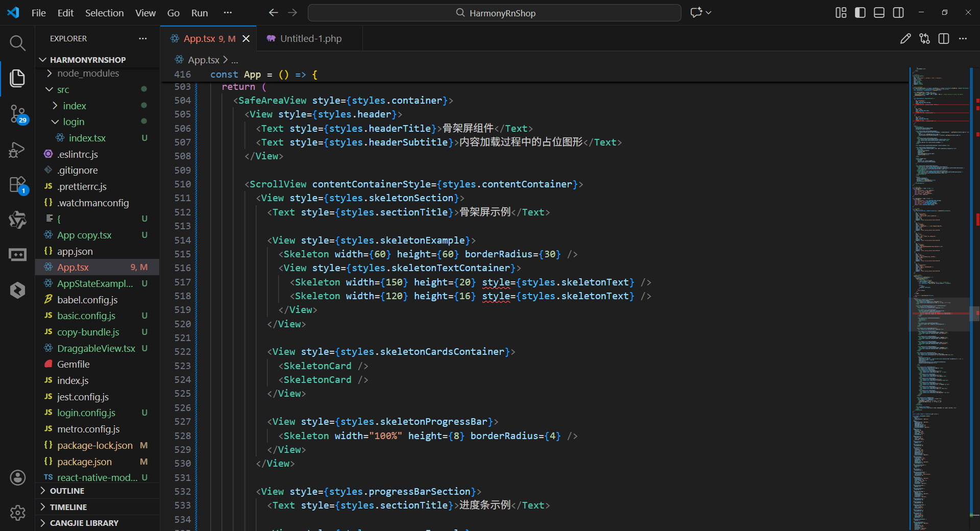Click the pencil edit icon in editor toolbar
Screen dimensions: 980x531
(x=905, y=39)
